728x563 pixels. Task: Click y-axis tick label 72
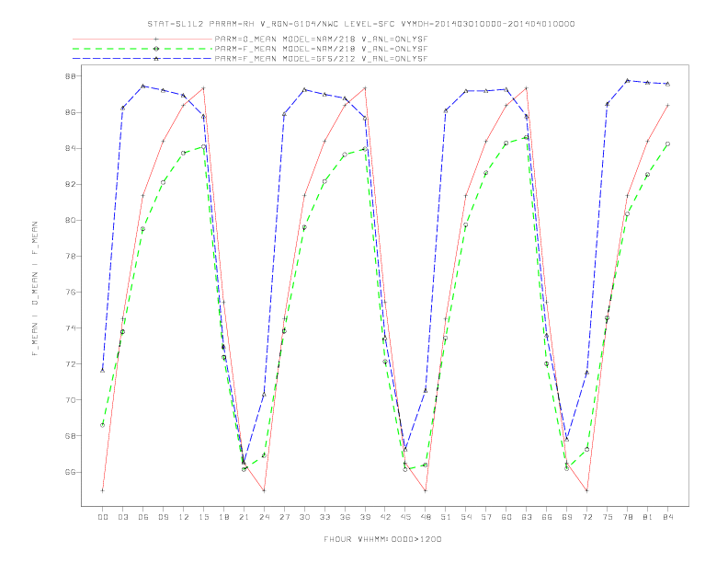click(70, 363)
